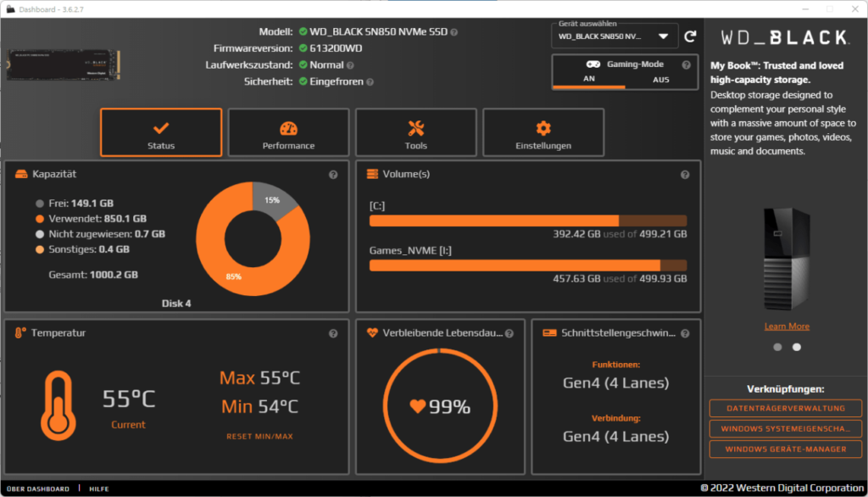868x497 pixels.
Task: Click 457.63 GB used of 499.93 GB text
Action: click(x=620, y=279)
